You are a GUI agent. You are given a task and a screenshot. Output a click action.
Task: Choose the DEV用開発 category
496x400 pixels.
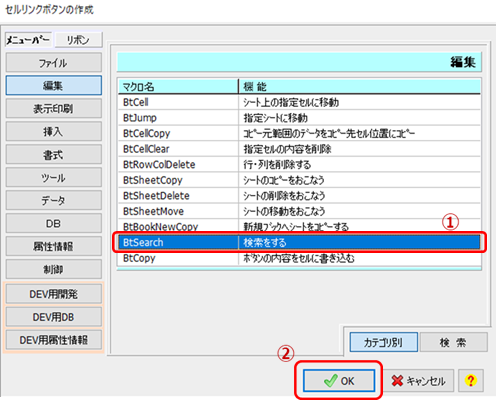[x=53, y=294]
